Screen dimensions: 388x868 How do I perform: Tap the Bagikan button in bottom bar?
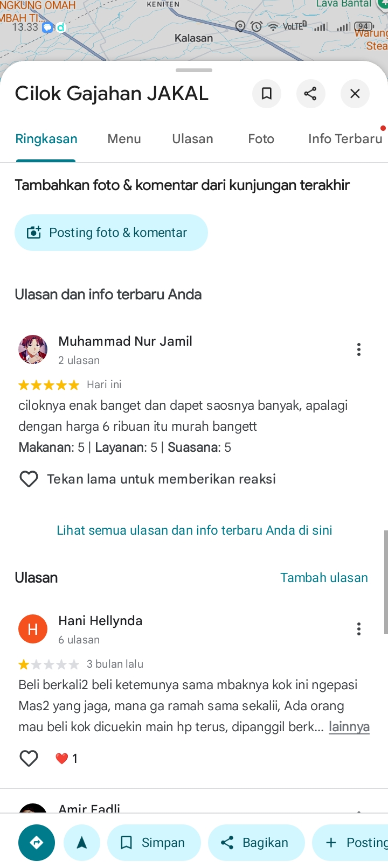257,843
